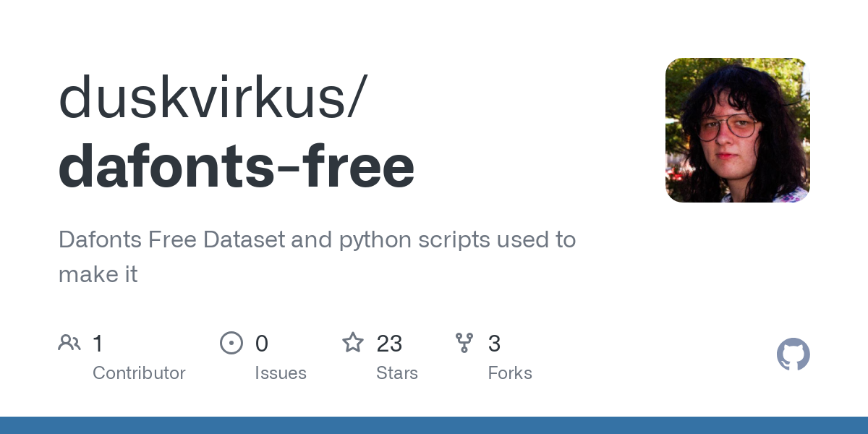Click the GitHub octocat logo
Screen dimensions: 868x434
point(793,354)
